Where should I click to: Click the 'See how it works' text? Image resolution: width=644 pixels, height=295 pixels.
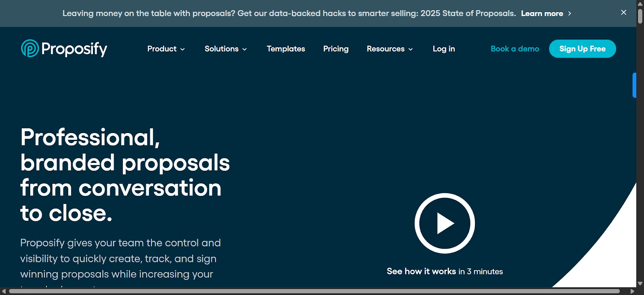coord(421,271)
